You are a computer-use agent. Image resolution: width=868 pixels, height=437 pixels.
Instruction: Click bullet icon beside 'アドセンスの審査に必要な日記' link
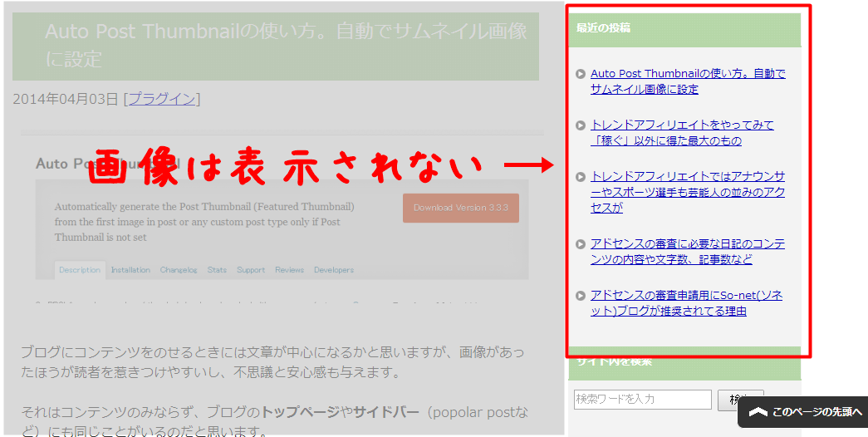tap(580, 243)
